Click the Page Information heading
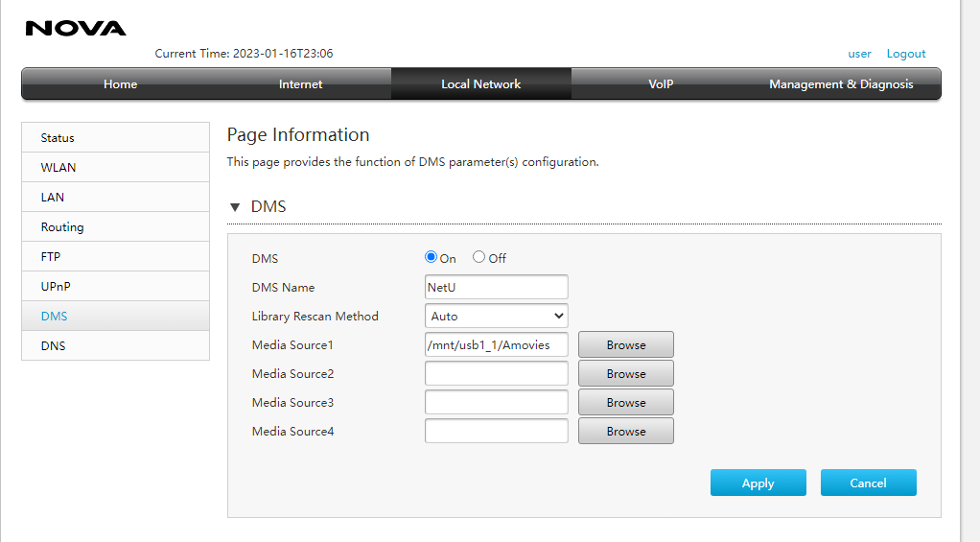The height and width of the screenshot is (542, 980). click(x=298, y=135)
